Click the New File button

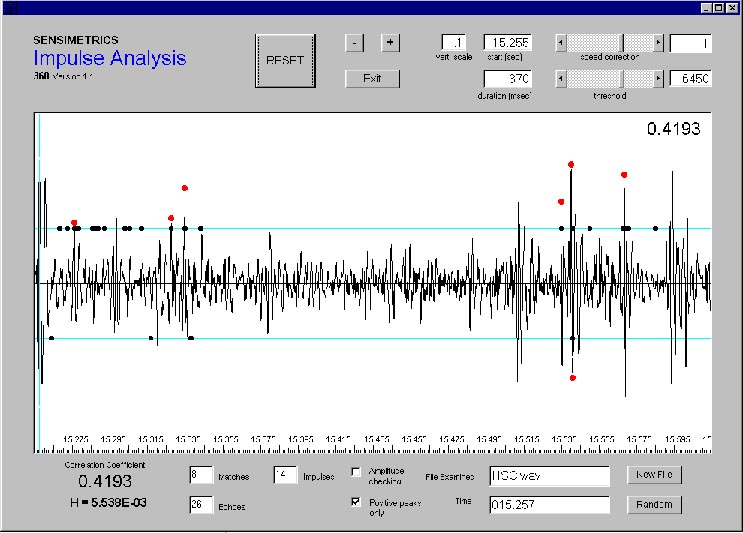(654, 475)
